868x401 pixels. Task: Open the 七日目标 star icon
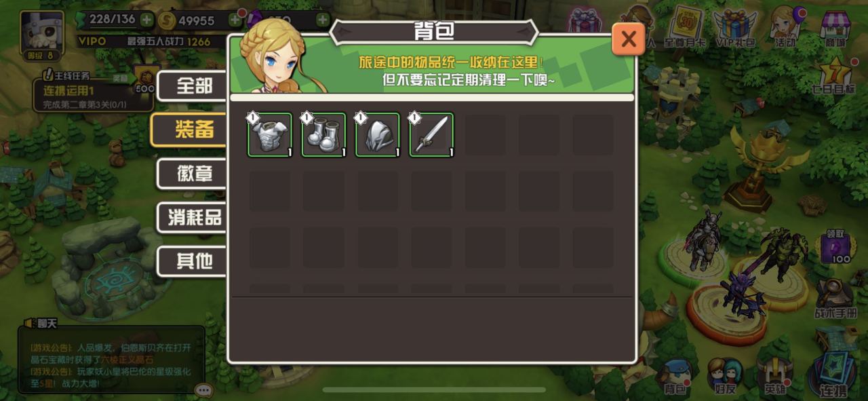(x=835, y=75)
